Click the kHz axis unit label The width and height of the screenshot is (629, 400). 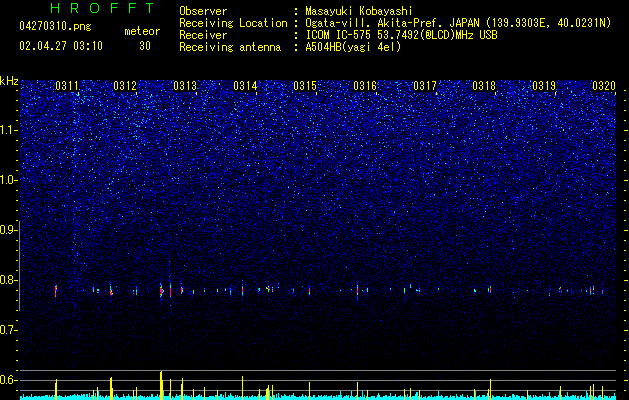[9, 81]
